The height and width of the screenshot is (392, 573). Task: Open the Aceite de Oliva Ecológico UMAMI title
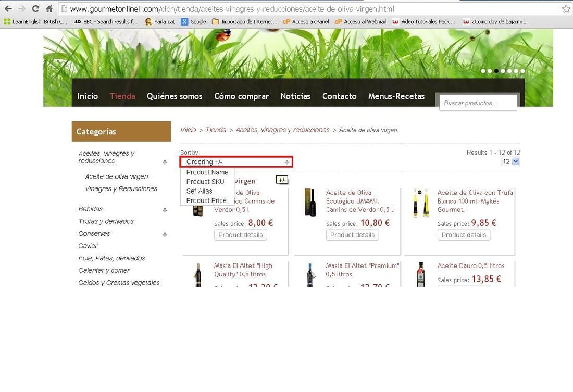(360, 201)
